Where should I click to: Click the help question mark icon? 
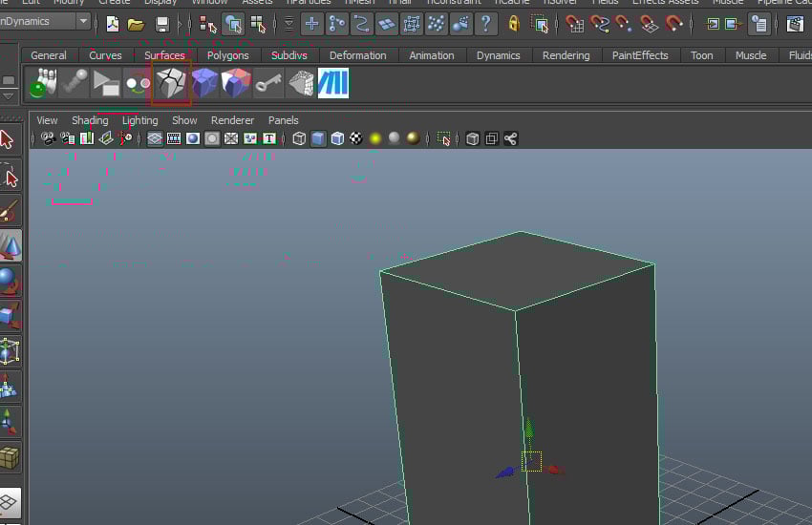click(x=486, y=24)
